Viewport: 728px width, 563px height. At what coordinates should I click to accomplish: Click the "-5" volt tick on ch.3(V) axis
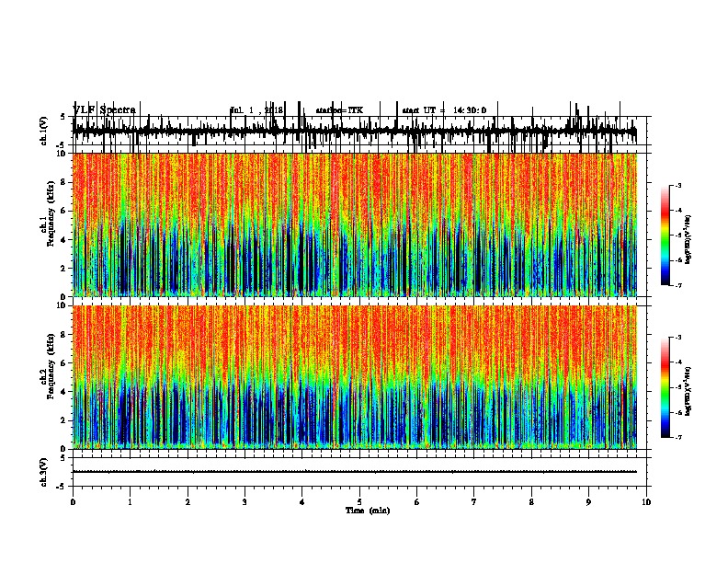click(62, 487)
